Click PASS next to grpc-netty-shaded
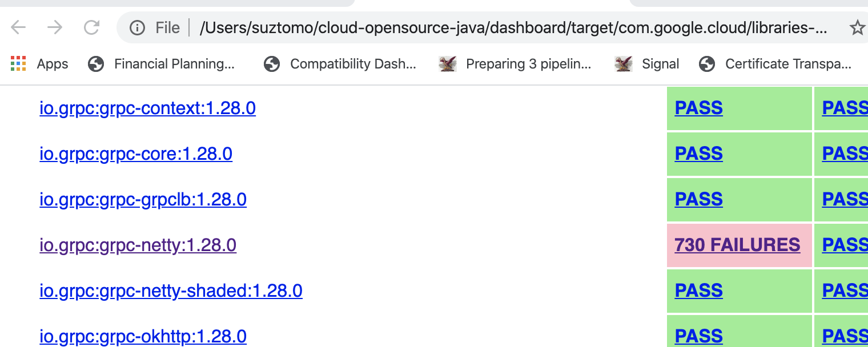Viewport: 868px width, 347px height. (x=698, y=290)
